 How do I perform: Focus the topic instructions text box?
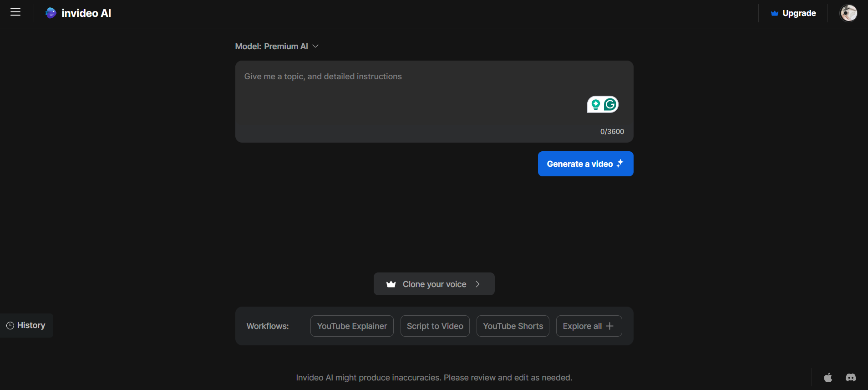434,102
